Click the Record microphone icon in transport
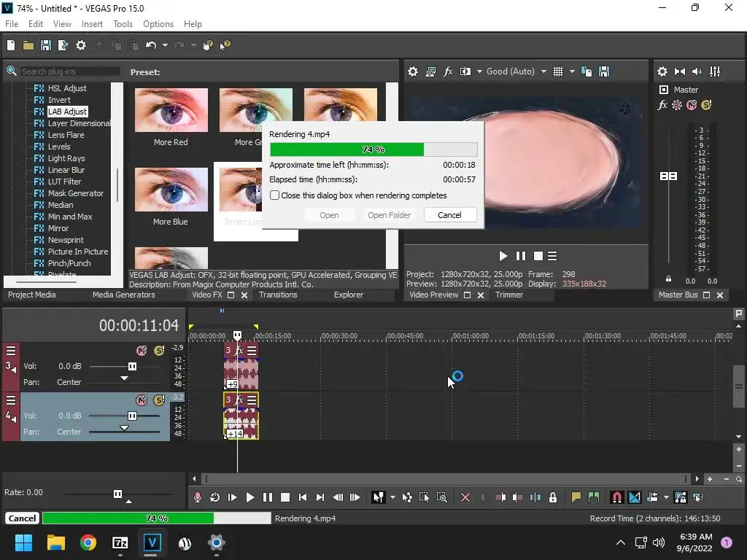Screen dimensions: 747x560 (197, 497)
